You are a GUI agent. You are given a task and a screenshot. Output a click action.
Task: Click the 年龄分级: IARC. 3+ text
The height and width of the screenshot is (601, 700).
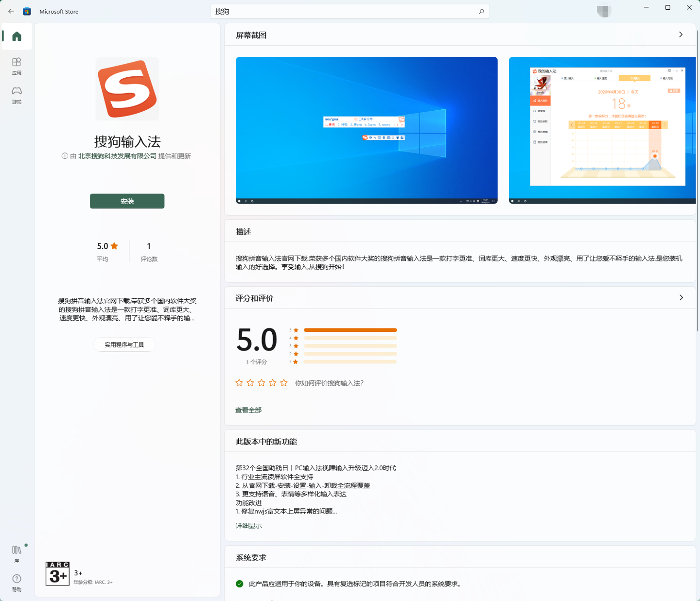click(93, 582)
